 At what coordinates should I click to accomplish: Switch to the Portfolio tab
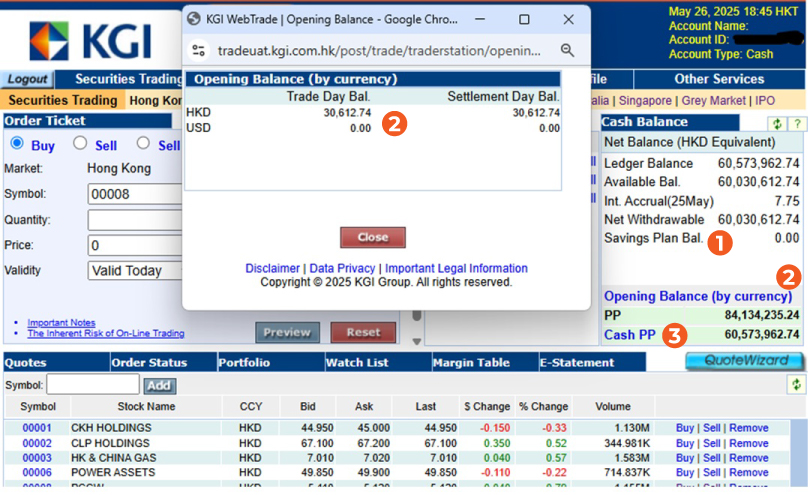[x=271, y=362]
